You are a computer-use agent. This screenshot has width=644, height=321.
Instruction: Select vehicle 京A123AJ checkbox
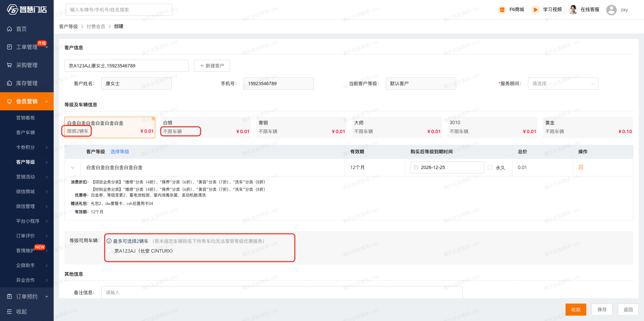click(x=109, y=251)
